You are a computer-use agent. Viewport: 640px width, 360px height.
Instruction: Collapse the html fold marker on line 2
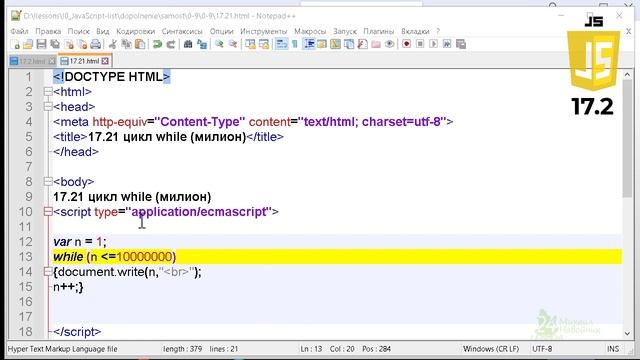pyautogui.click(x=48, y=92)
